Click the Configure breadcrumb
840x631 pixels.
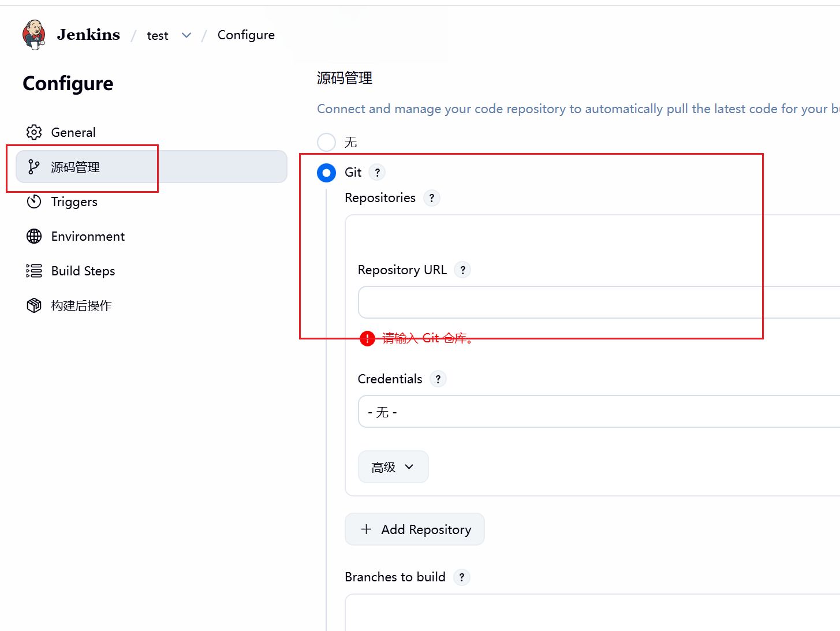click(246, 35)
